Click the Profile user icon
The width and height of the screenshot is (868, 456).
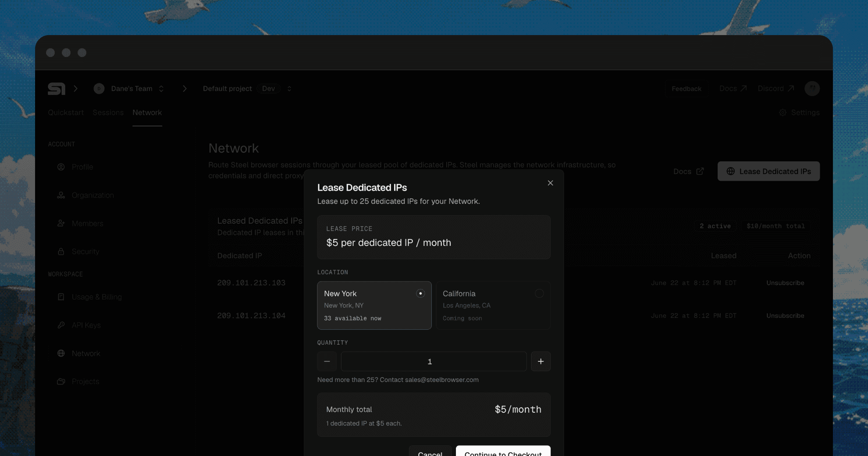point(61,167)
